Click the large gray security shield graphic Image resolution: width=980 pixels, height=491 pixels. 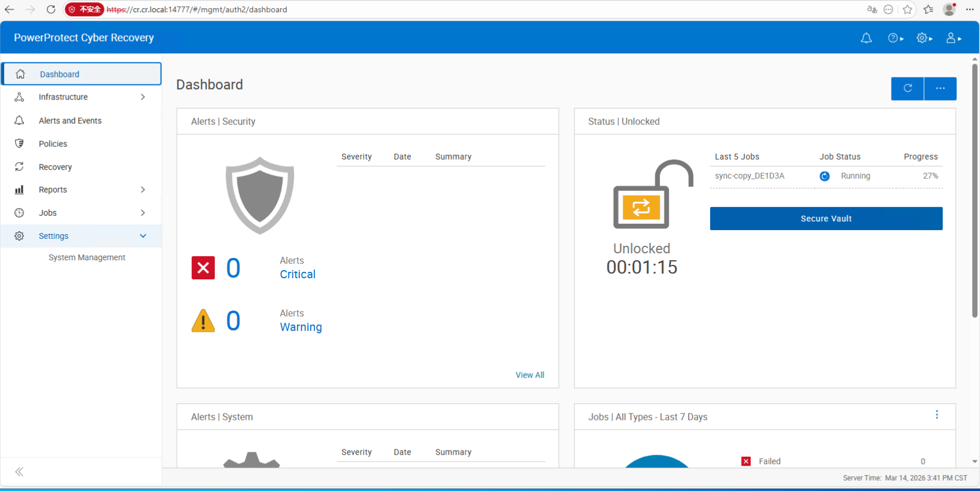pyautogui.click(x=260, y=195)
